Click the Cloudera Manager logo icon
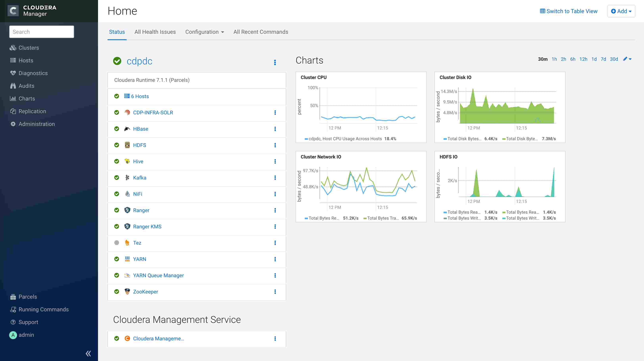The width and height of the screenshot is (644, 361). (x=13, y=11)
